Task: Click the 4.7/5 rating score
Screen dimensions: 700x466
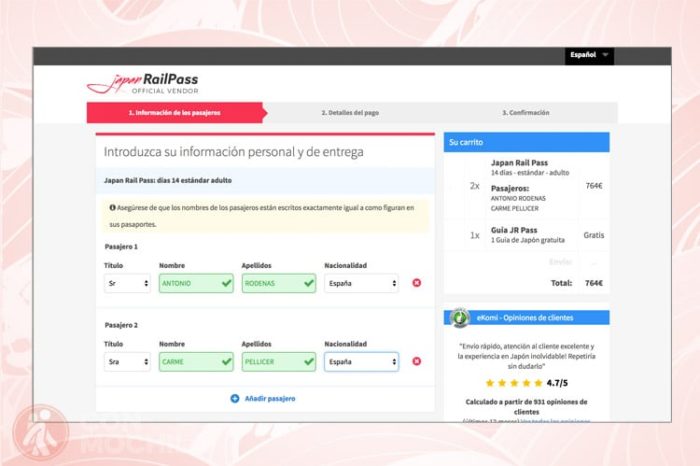Action: coord(557,383)
